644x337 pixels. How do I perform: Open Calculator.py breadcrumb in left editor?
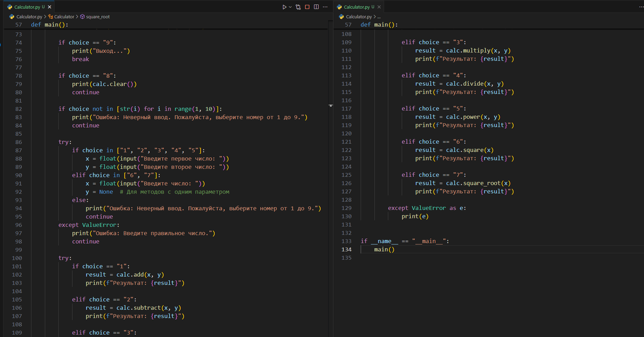(30, 17)
